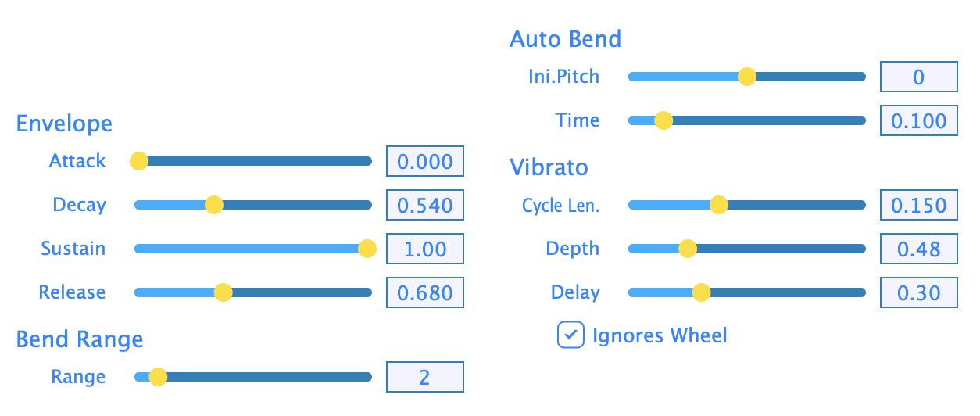Click the Cycle Len. slider knob
This screenshot has width=980, height=416.
click(719, 205)
